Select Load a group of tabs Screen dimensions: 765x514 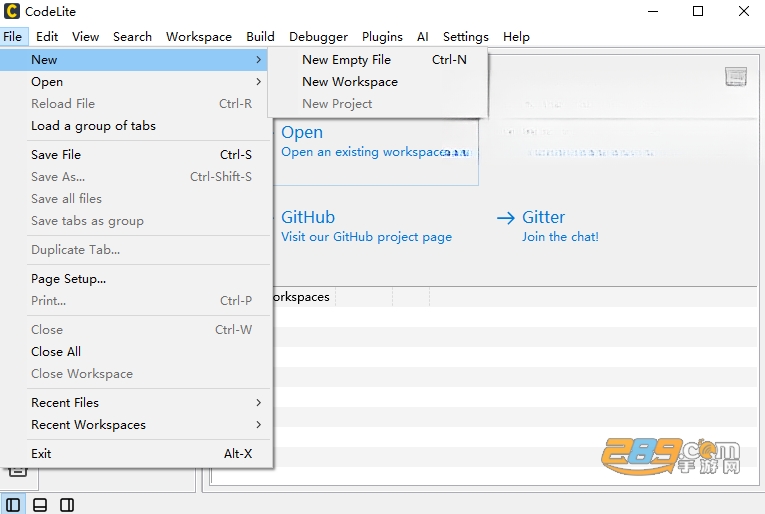(136, 125)
